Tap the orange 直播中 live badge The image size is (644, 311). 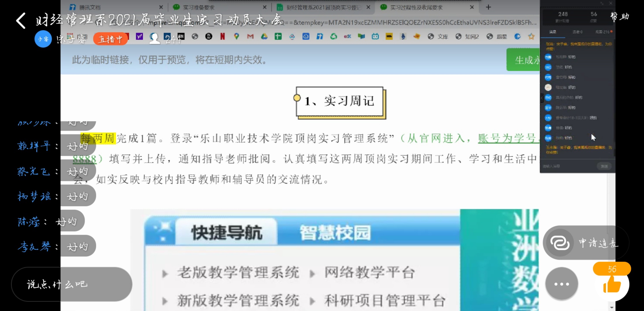point(110,39)
